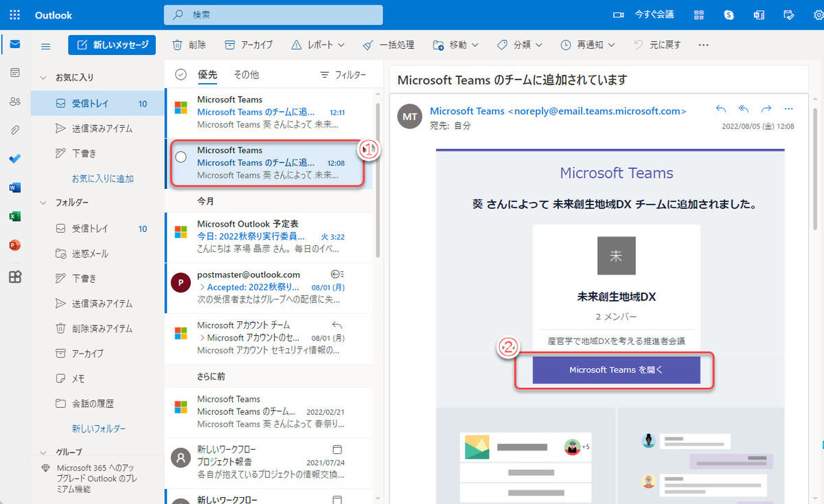Switch to the その他 tab
Viewport: 824px width, 504px height.
(x=247, y=75)
